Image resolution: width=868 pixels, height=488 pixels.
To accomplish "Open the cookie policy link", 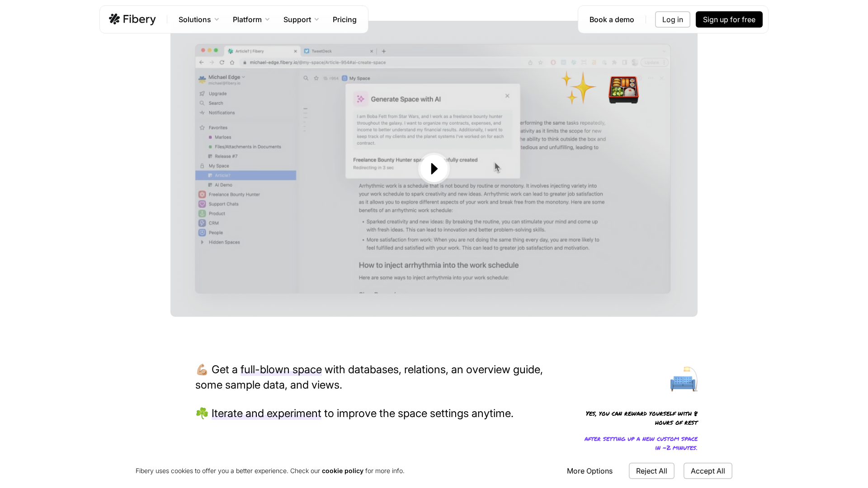I will coord(342,471).
